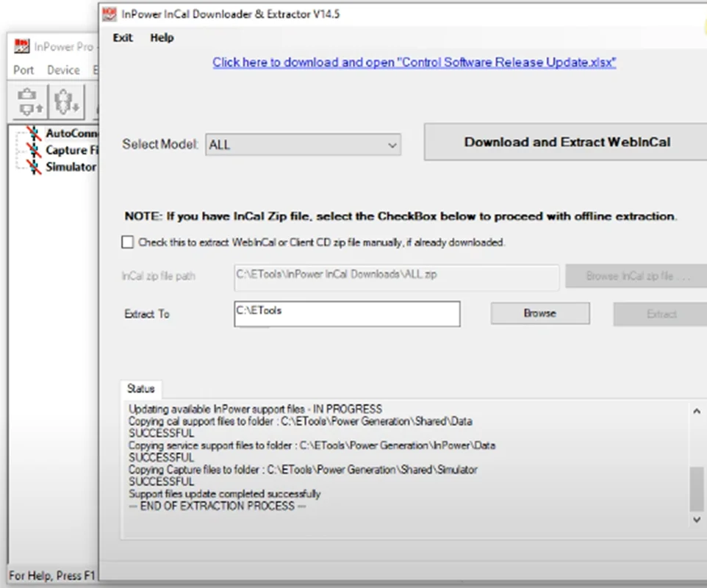Open the Control Software Release Update.xlsx link

click(x=414, y=62)
